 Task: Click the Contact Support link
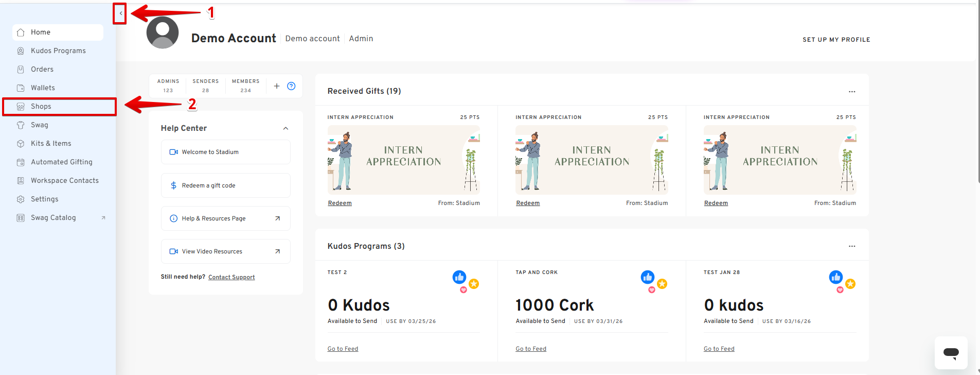click(231, 277)
